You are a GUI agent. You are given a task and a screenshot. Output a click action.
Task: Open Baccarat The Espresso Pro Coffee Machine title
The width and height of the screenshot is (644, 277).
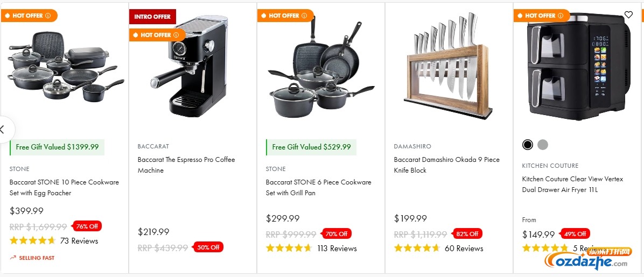pyautogui.click(x=186, y=165)
